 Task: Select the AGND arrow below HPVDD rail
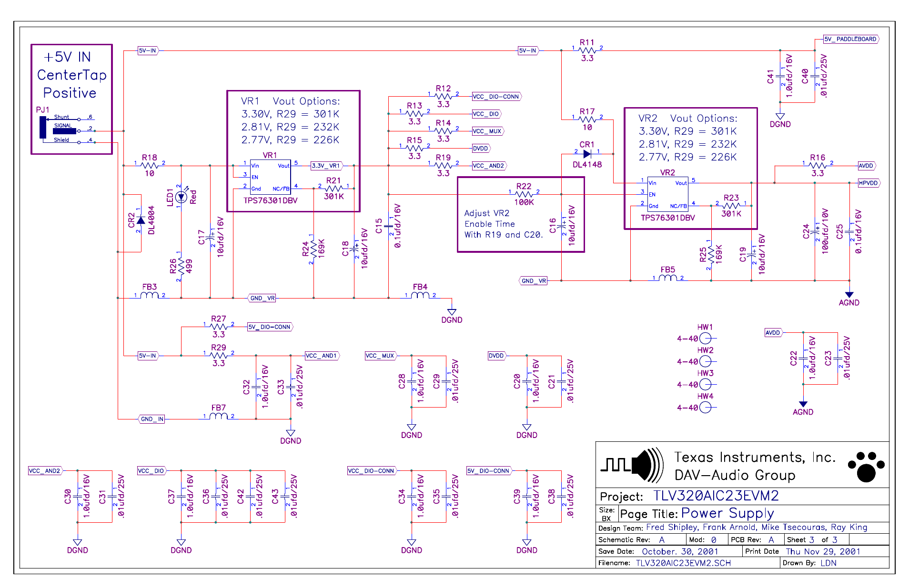coord(849,295)
